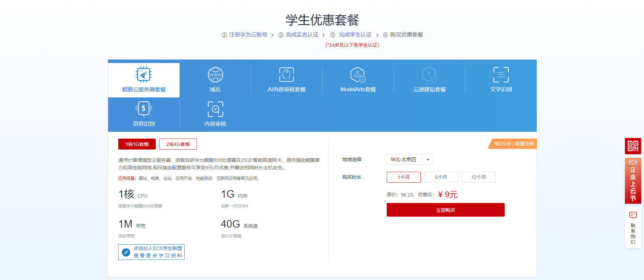Click the AI content review head icon

(x=287, y=75)
